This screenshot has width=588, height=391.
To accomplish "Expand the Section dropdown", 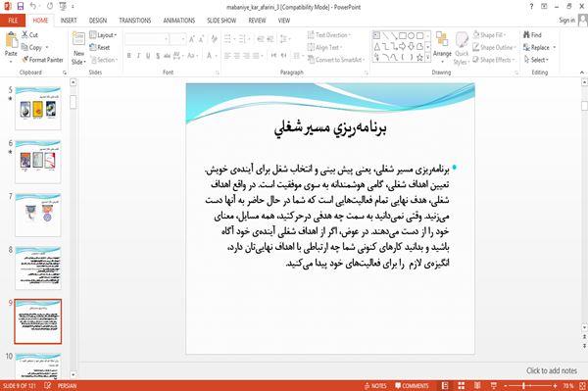I will click(x=104, y=60).
